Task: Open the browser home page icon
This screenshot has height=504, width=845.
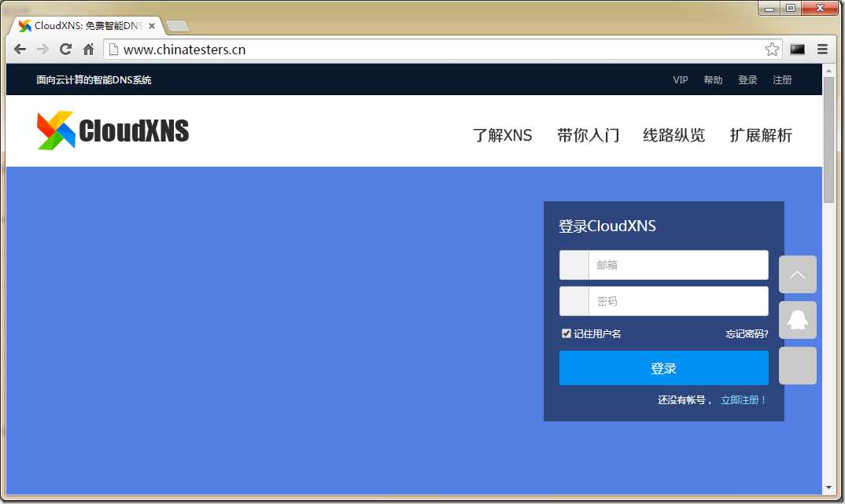Action: point(88,50)
